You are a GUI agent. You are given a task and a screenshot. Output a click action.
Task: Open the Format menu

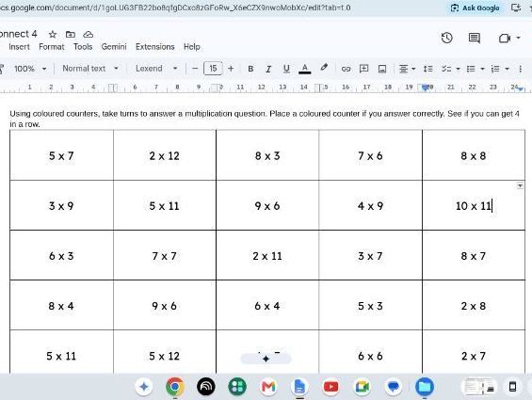pos(52,47)
